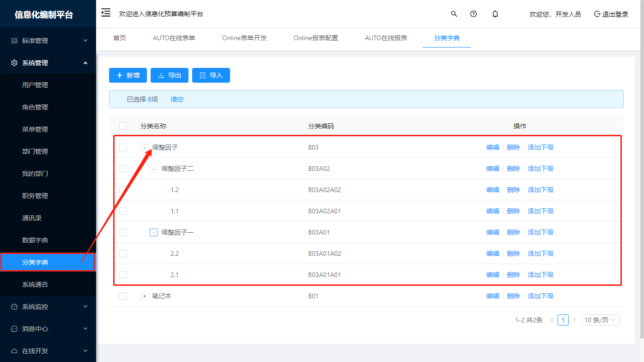
Task: Check the checkbox on the 调整因子 row
Action: [123, 147]
